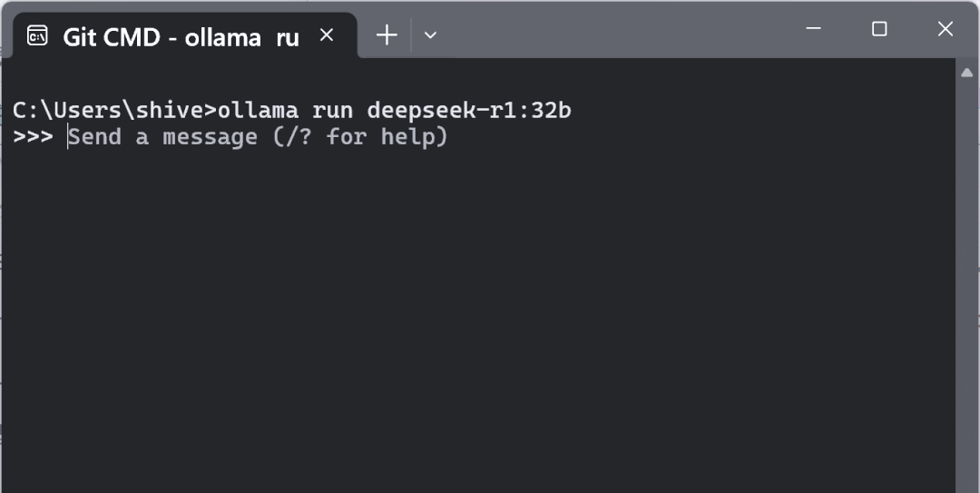980x493 pixels.
Task: Minimize the terminal window
Action: [x=813, y=29]
